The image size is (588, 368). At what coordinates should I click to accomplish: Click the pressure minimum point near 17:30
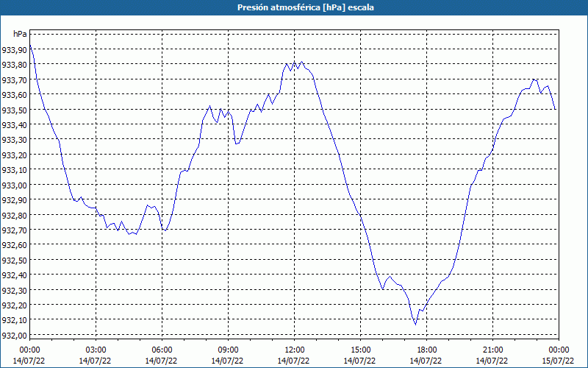point(415,325)
